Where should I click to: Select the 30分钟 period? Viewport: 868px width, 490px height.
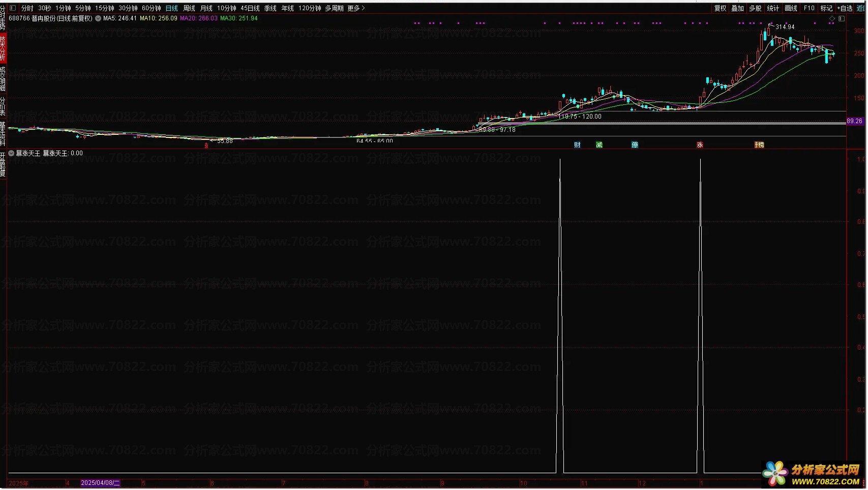tap(128, 8)
